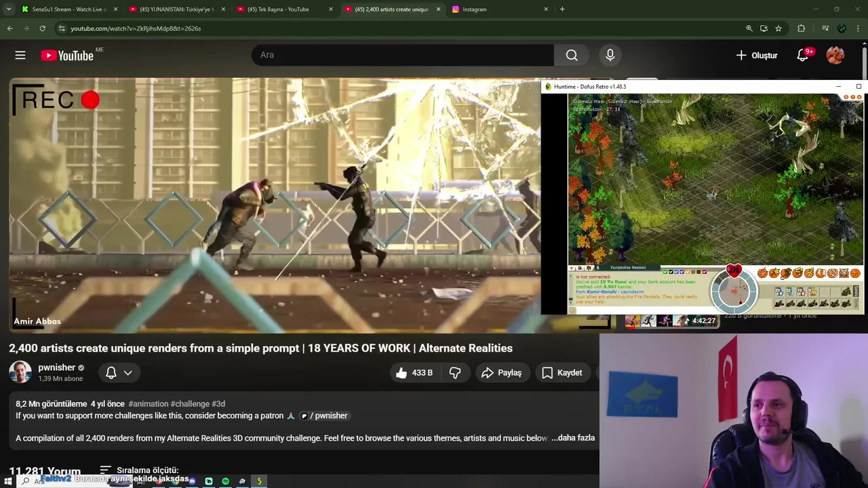Toggle the purple chat filter checkbox in Dofus
The height and width of the screenshot is (488, 868).
pyautogui.click(x=682, y=272)
